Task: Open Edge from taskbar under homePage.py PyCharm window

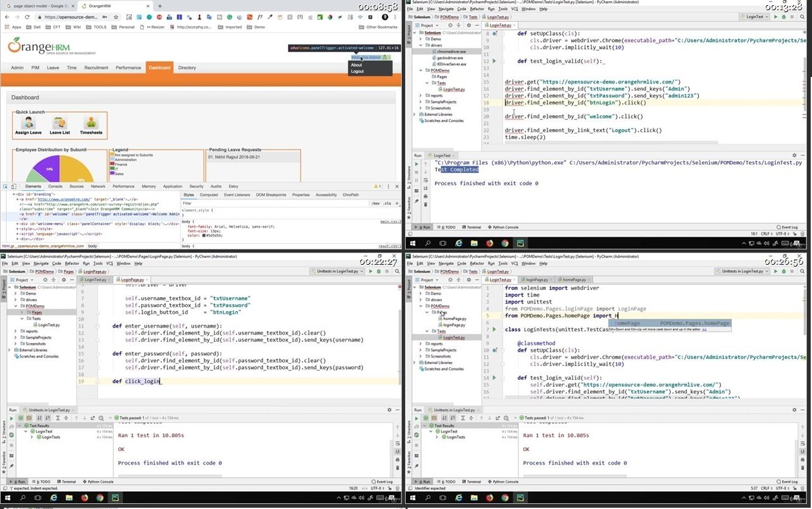Action: pyautogui.click(x=458, y=498)
